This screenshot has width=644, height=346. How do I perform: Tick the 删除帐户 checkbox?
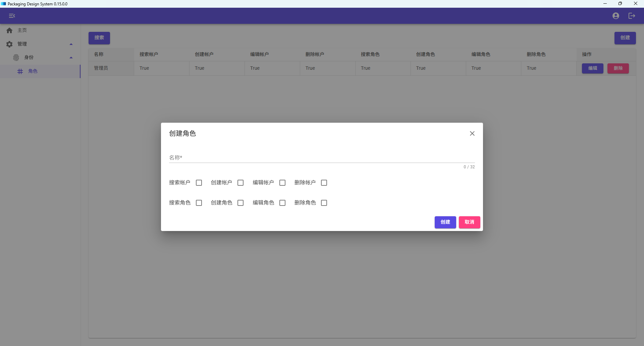click(x=324, y=183)
